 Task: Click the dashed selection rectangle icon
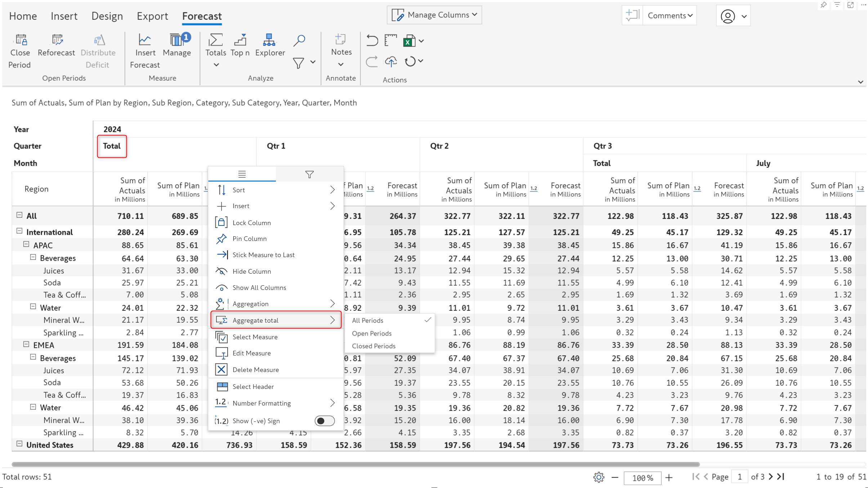click(x=391, y=40)
